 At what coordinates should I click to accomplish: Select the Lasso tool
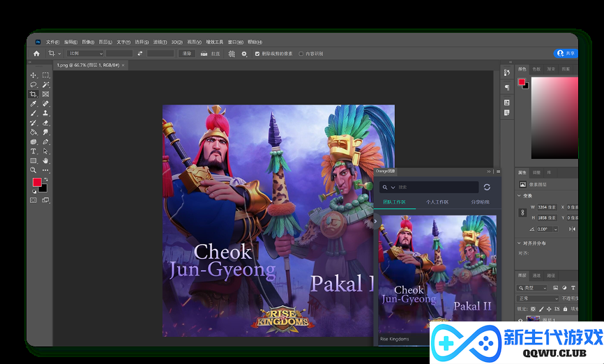33,85
